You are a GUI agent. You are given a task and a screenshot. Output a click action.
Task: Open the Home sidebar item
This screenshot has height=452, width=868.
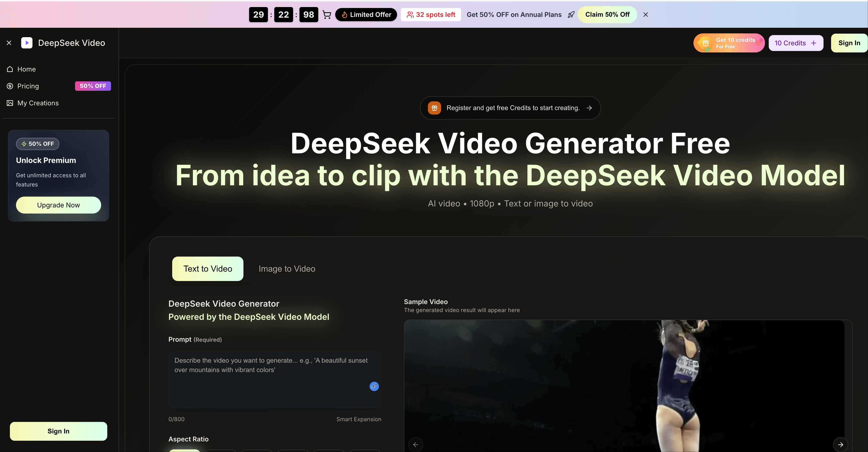(26, 69)
